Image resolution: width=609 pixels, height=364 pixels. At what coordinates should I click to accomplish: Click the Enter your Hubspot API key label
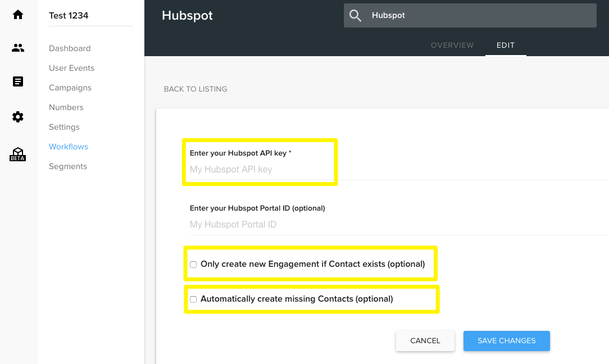(240, 153)
